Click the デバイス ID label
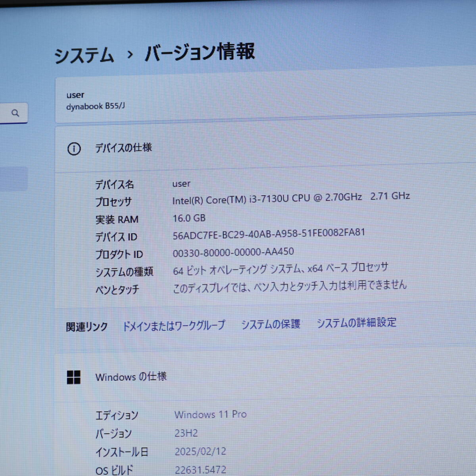The image size is (476, 476). point(116,237)
